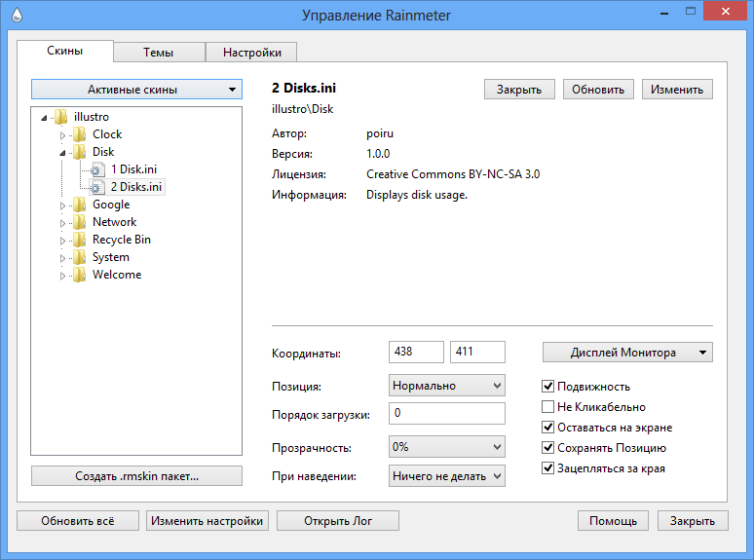Click the Обновить всё button
The image size is (754, 560).
click(78, 521)
